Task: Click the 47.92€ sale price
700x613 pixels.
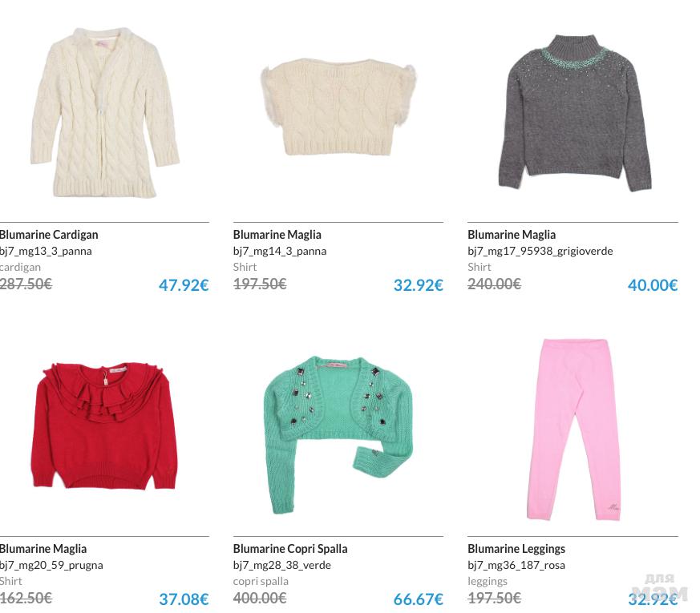Action: click(x=184, y=285)
